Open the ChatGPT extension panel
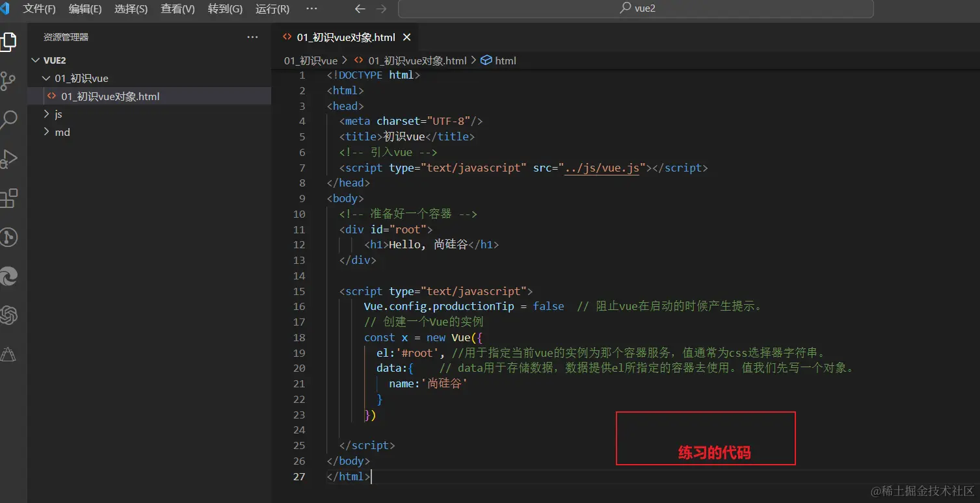 pos(8,316)
